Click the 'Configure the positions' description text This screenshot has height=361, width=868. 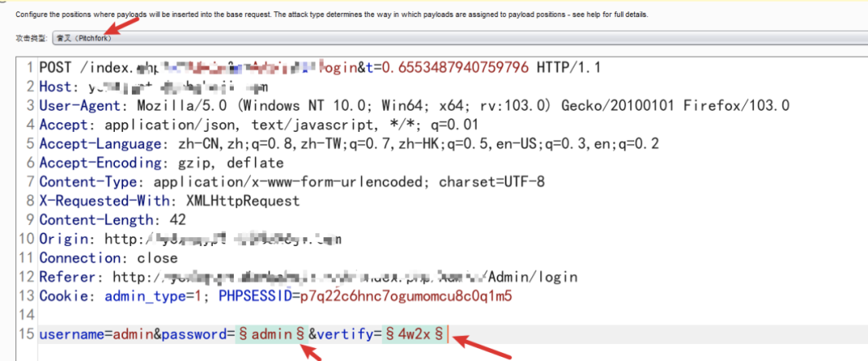point(332,14)
